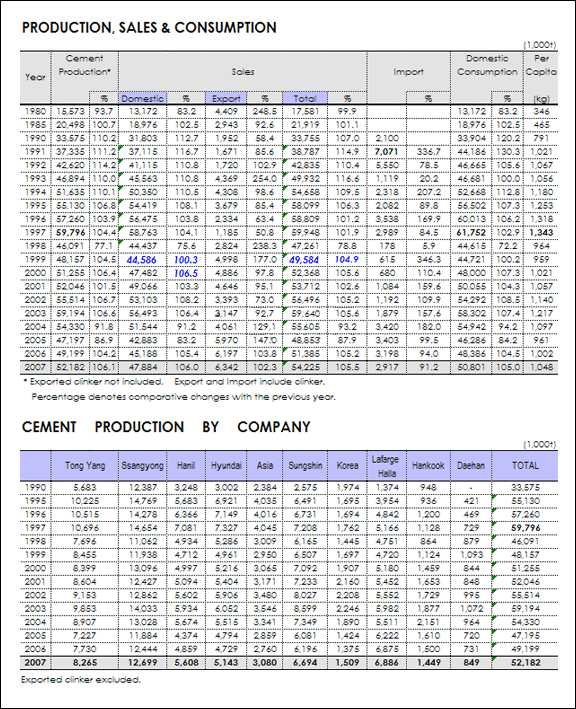Image resolution: width=576 pixels, height=709 pixels.
Task: Click Ssangyong 2007 value 12,699
Action: pos(143,662)
